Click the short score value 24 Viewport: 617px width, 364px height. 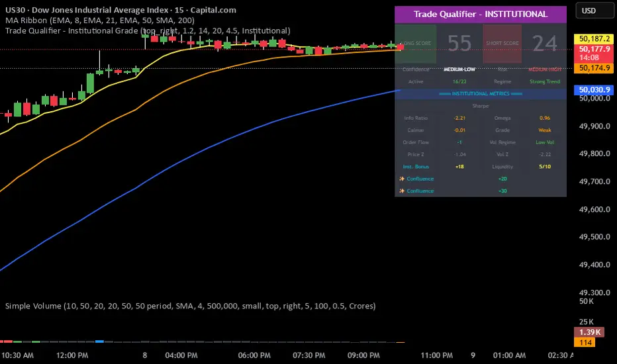coord(545,43)
